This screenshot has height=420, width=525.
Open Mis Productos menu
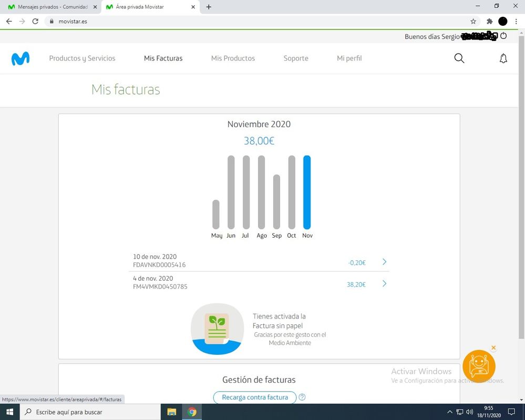tap(233, 58)
